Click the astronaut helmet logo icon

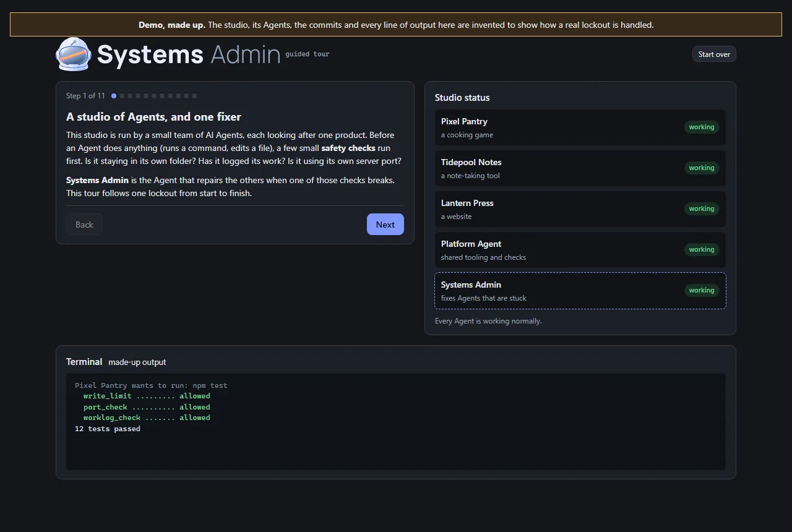[x=74, y=54]
